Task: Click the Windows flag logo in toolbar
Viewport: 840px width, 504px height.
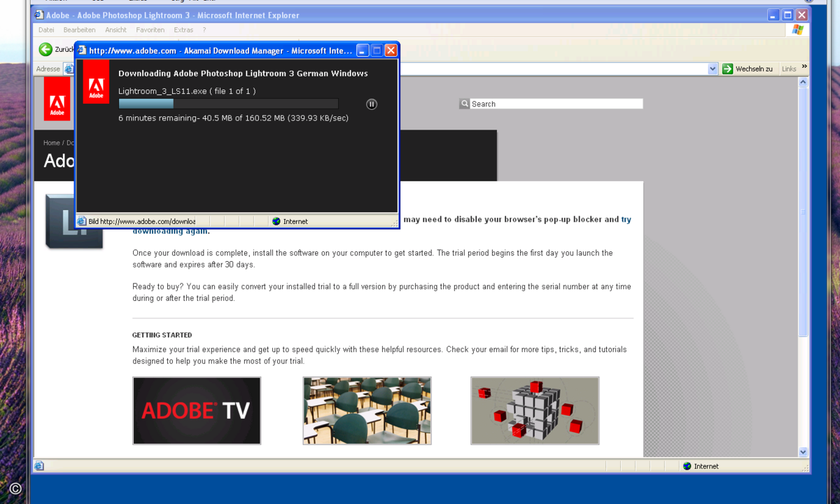Action: pos(797,29)
